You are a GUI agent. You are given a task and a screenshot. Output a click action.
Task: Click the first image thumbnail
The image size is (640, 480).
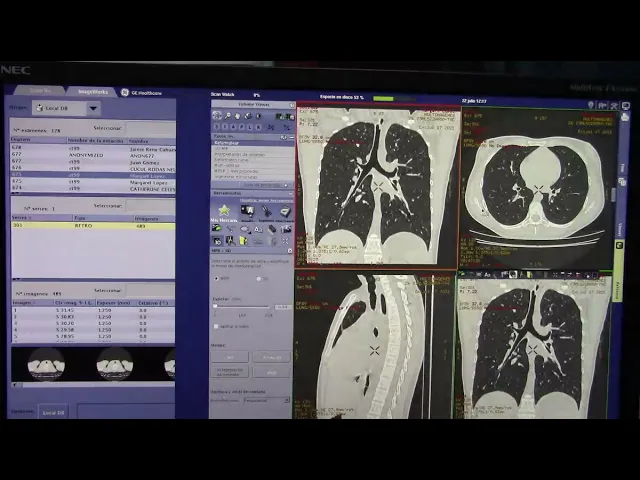(46, 364)
